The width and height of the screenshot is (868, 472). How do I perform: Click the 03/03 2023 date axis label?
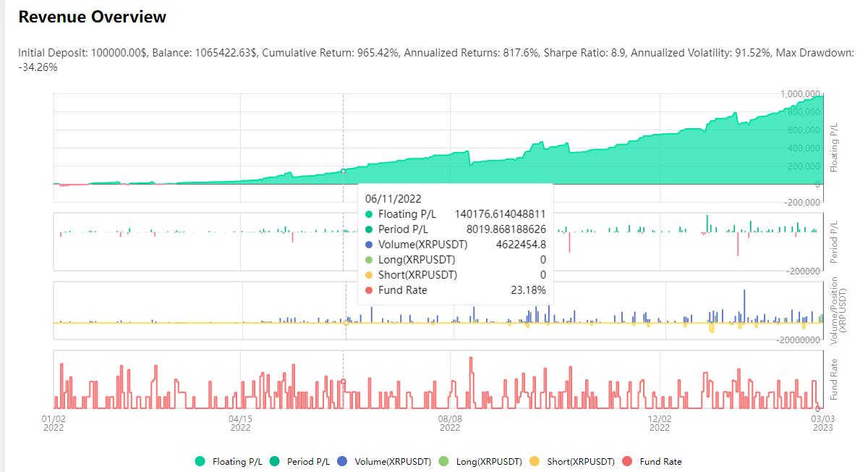click(822, 423)
